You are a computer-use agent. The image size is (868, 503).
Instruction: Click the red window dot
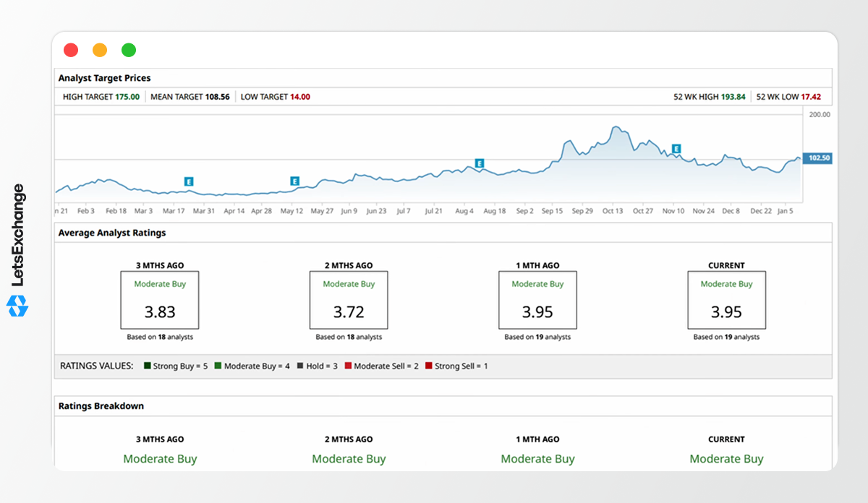pyautogui.click(x=71, y=50)
